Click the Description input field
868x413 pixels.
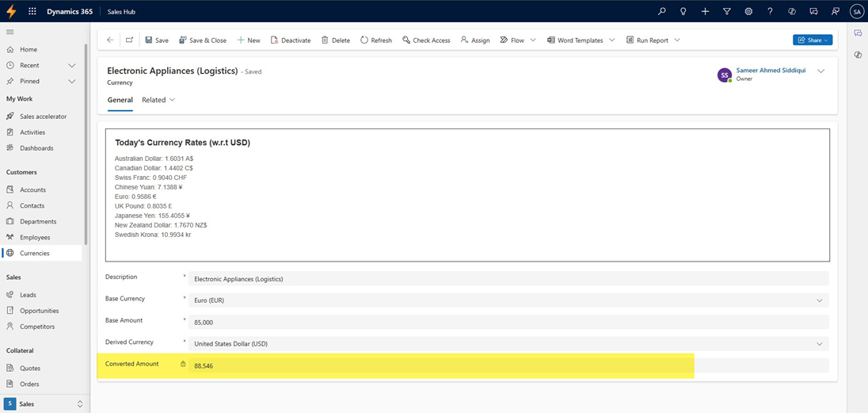[x=508, y=279]
